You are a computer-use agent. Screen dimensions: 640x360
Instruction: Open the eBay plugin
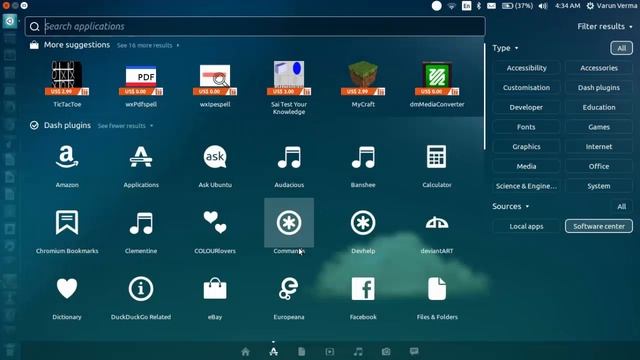[215, 289]
